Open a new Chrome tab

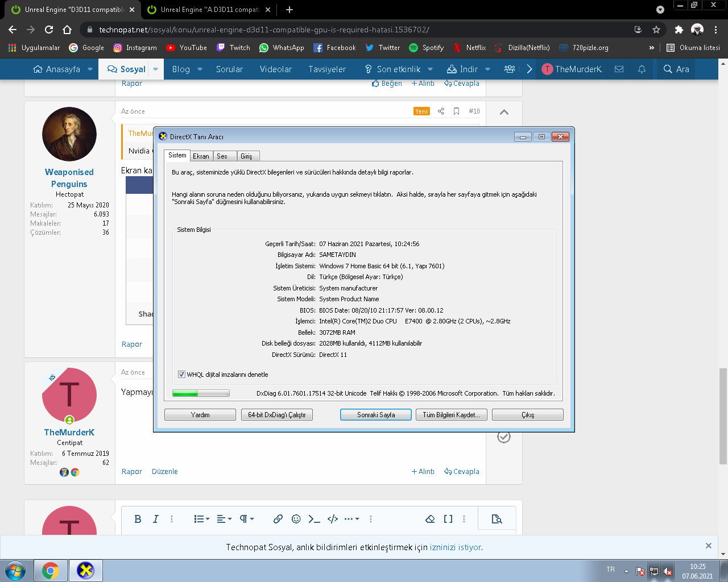pyautogui.click(x=289, y=10)
